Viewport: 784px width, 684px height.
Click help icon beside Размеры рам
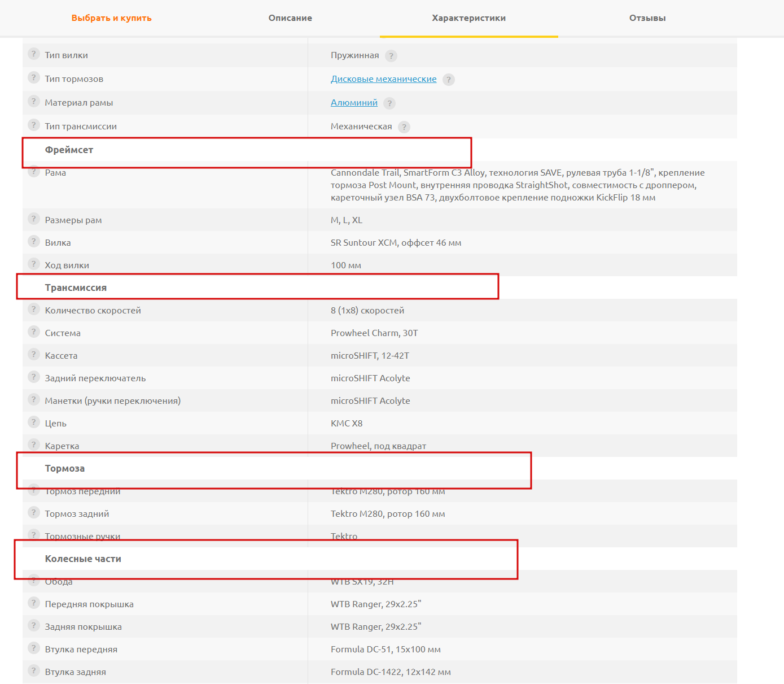[x=34, y=219]
